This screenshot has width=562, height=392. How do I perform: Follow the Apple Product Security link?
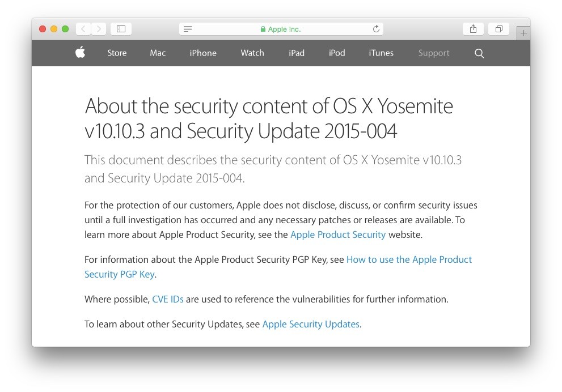pyautogui.click(x=338, y=235)
